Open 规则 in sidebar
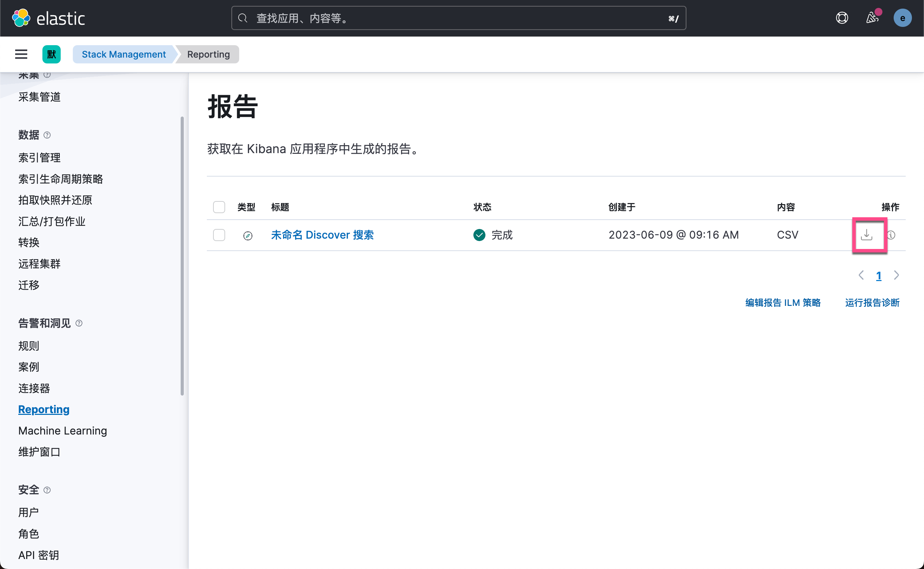This screenshot has width=924, height=569. (29, 346)
